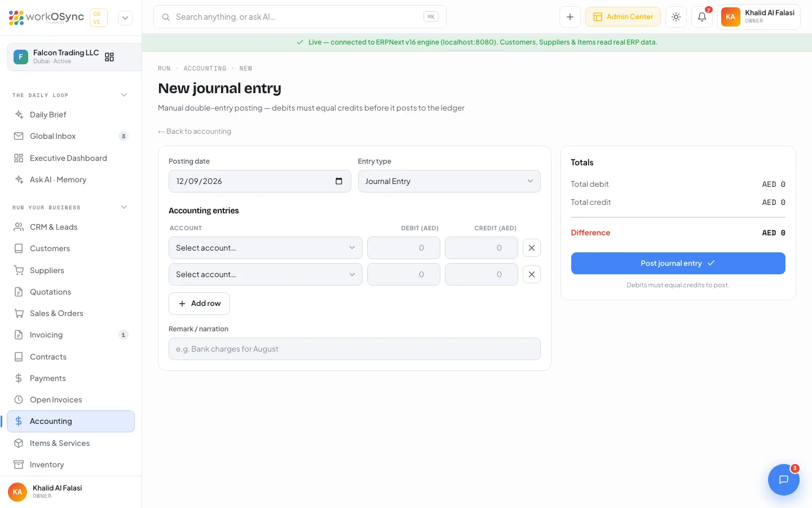Screen dimensions: 812x508
Task: Remove the first accounting entry row
Action: (532, 248)
